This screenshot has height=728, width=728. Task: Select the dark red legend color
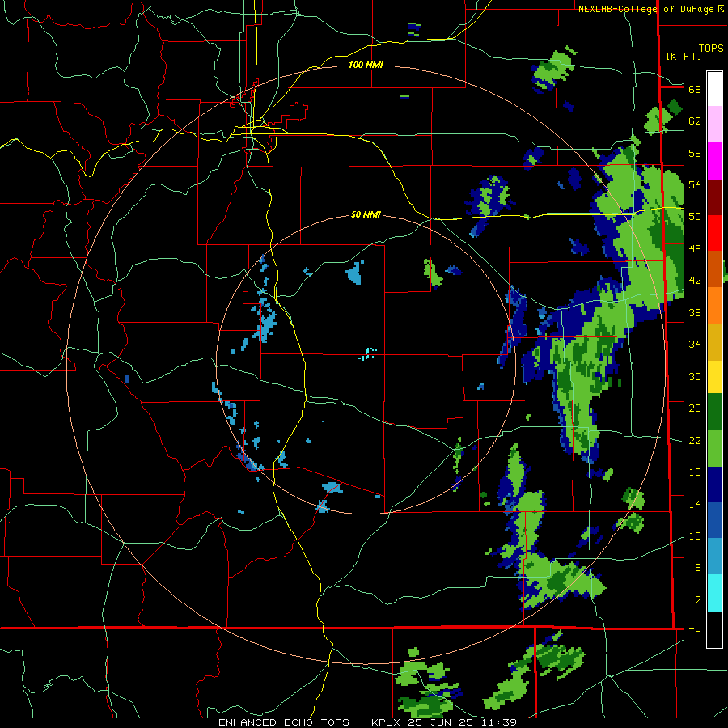point(714,197)
